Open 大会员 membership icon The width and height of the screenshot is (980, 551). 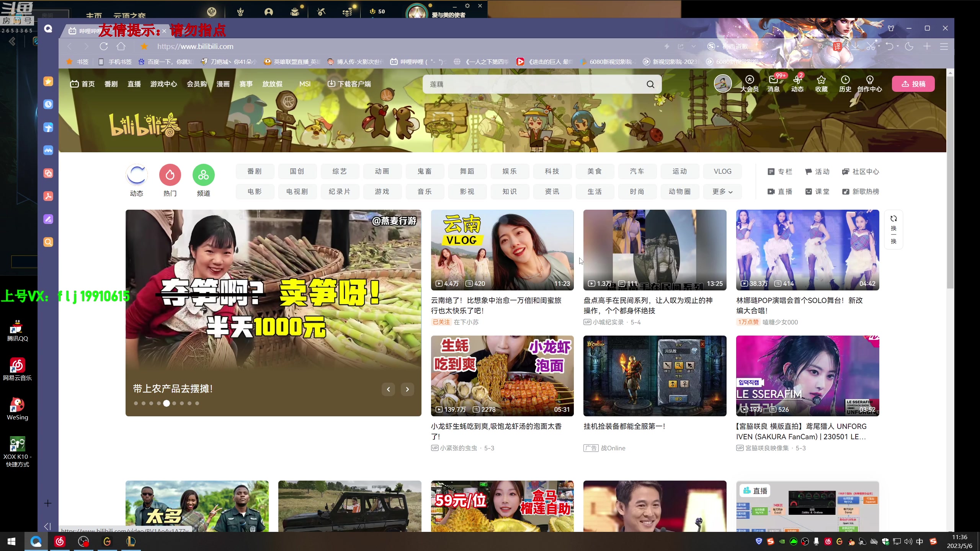750,83
